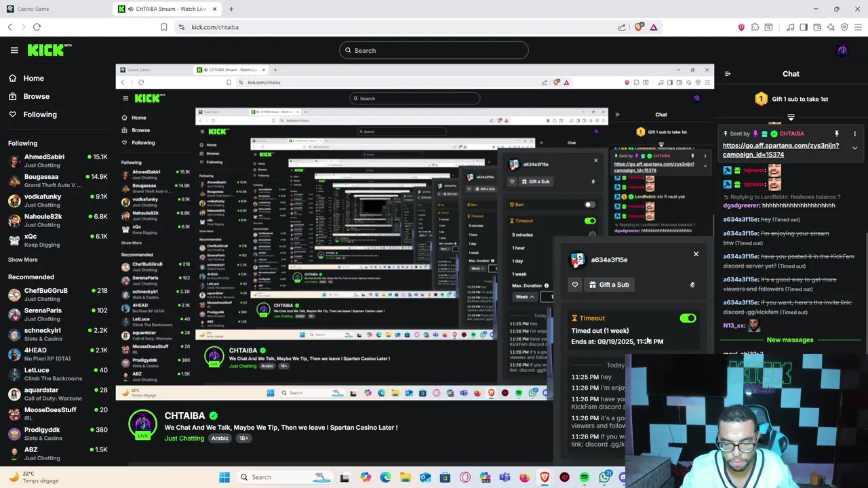Screen dimensions: 868x488
Task: Collapse the chat panel arrow icon
Action: coord(728,74)
